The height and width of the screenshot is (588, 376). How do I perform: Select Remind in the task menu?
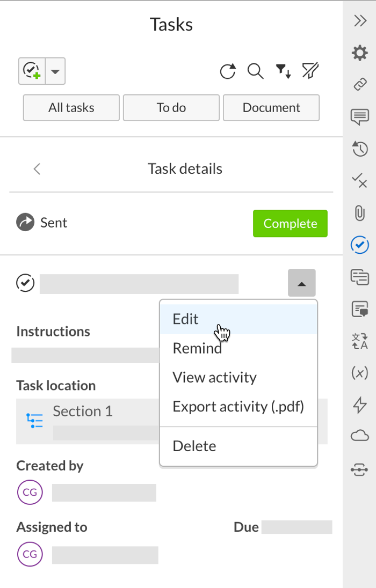197,348
